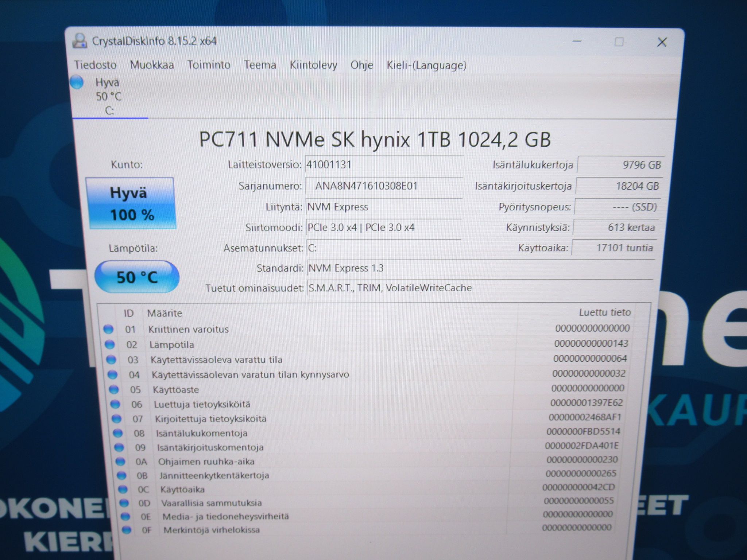Click the blue health status orb for drive C:
Screen dimensions: 747x560
tap(77, 82)
